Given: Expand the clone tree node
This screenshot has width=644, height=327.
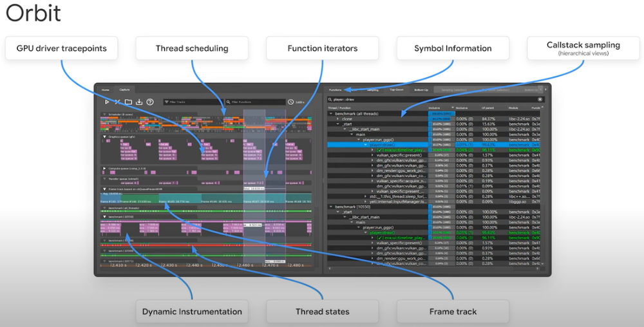Looking at the screenshot, I should click(x=338, y=119).
